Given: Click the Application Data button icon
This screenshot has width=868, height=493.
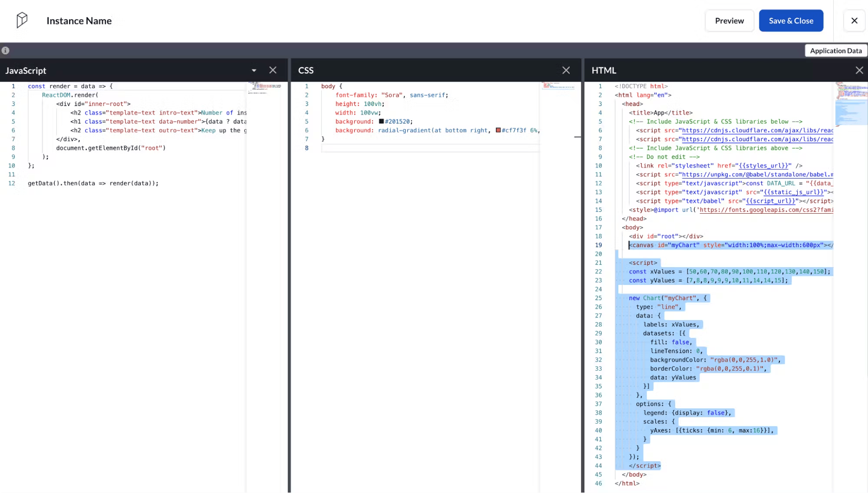Looking at the screenshot, I should [x=836, y=50].
